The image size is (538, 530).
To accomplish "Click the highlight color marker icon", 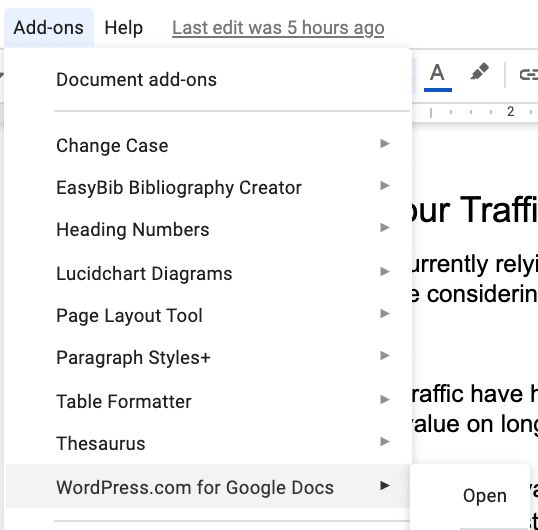I will point(479,72).
